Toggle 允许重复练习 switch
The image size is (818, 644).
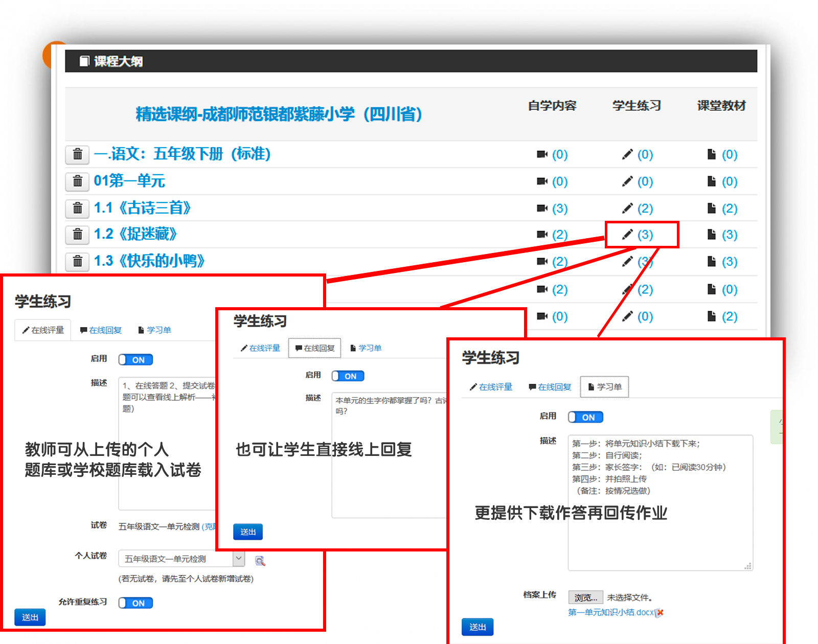135,603
